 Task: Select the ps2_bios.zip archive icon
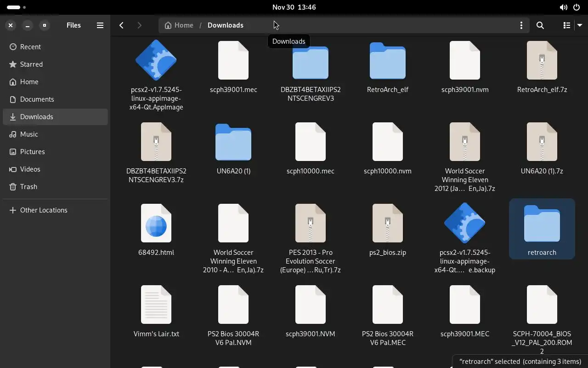(x=388, y=223)
